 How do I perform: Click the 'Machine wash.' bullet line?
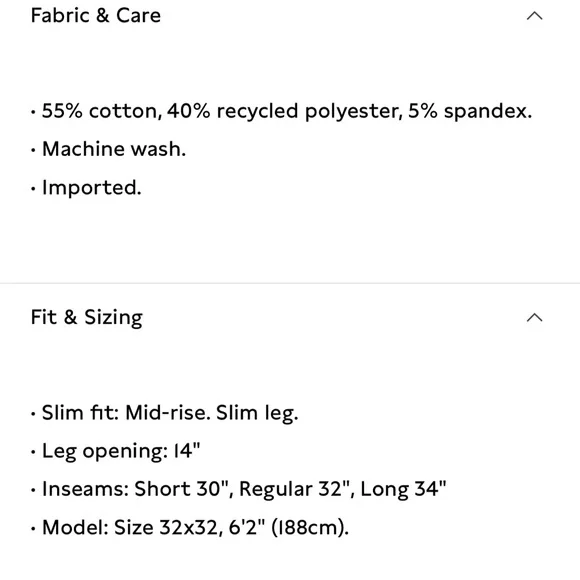[x=114, y=149]
